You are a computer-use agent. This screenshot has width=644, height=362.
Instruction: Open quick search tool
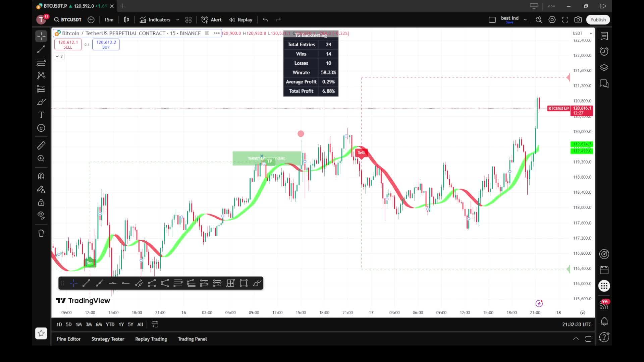coord(539,20)
